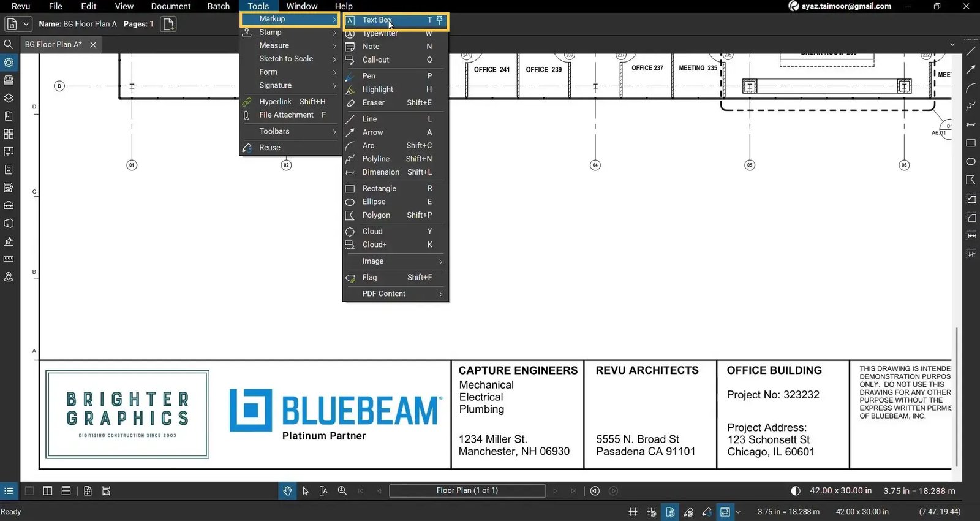Choose the Flag markup option
980x521 pixels.
(396, 278)
